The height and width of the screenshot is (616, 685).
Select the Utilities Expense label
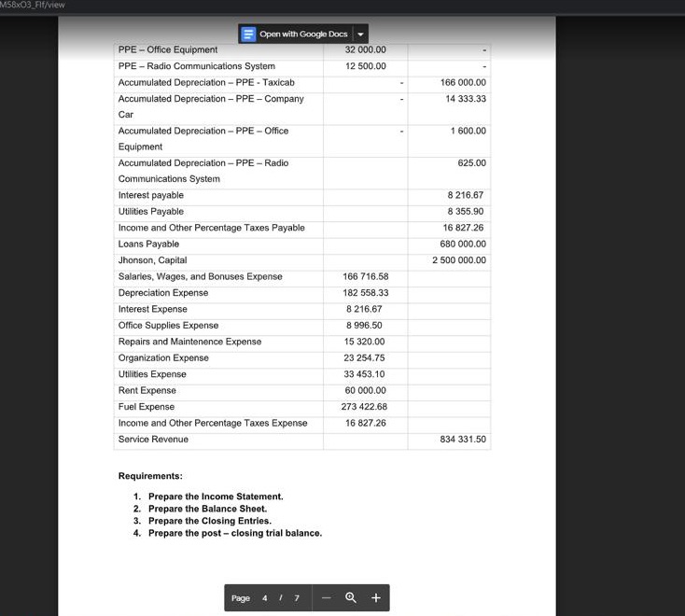click(x=152, y=374)
